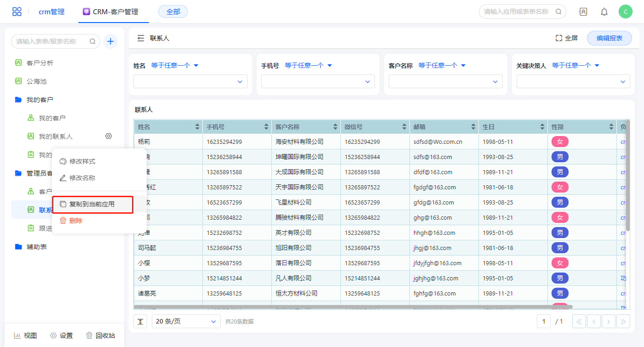Expand the 姓名 filter dropdown field

pyautogui.click(x=190, y=81)
